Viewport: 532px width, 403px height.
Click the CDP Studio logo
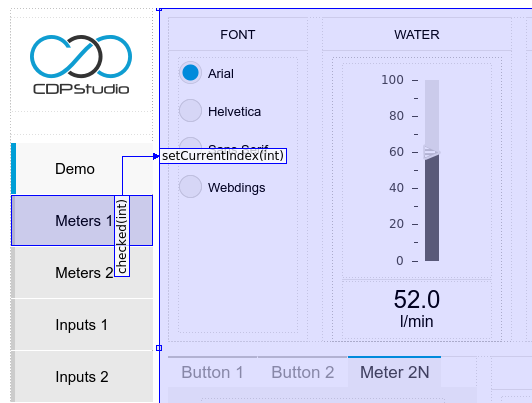[81, 64]
